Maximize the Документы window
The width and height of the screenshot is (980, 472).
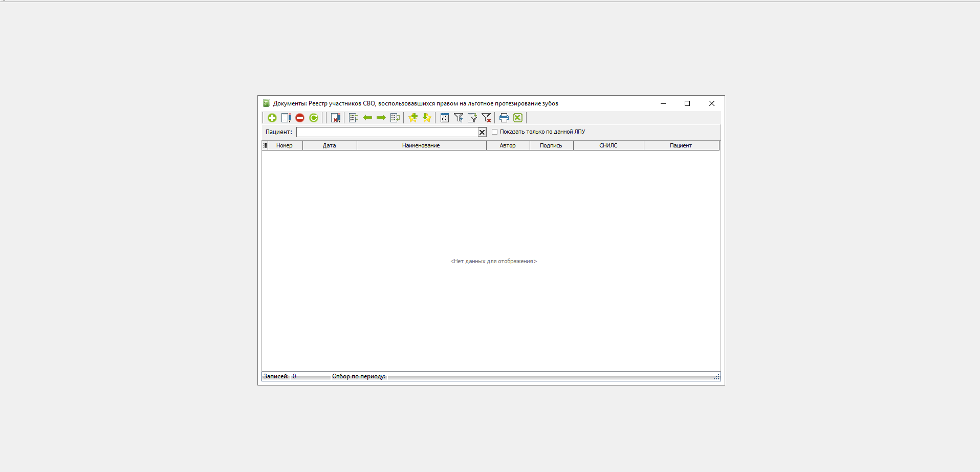point(687,103)
